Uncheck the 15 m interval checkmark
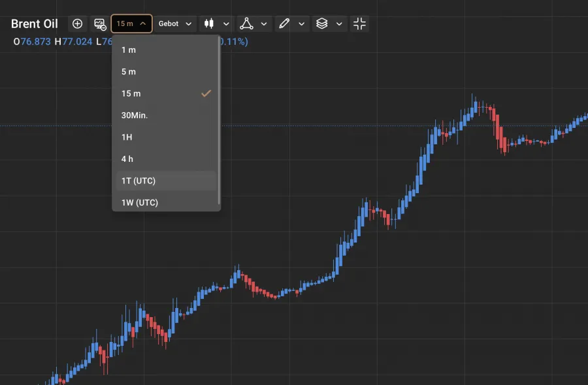This screenshot has height=385, width=588. (x=206, y=93)
